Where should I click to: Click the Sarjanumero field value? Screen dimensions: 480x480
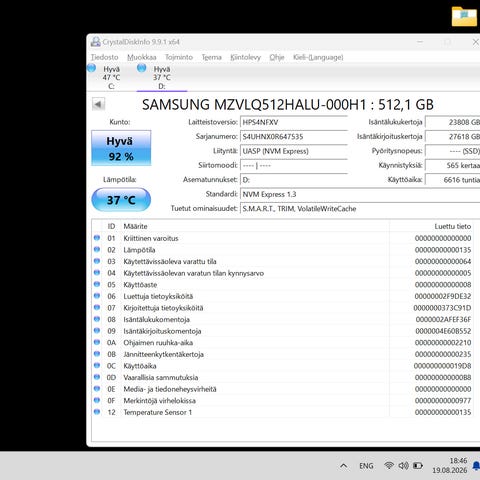pos(294,136)
